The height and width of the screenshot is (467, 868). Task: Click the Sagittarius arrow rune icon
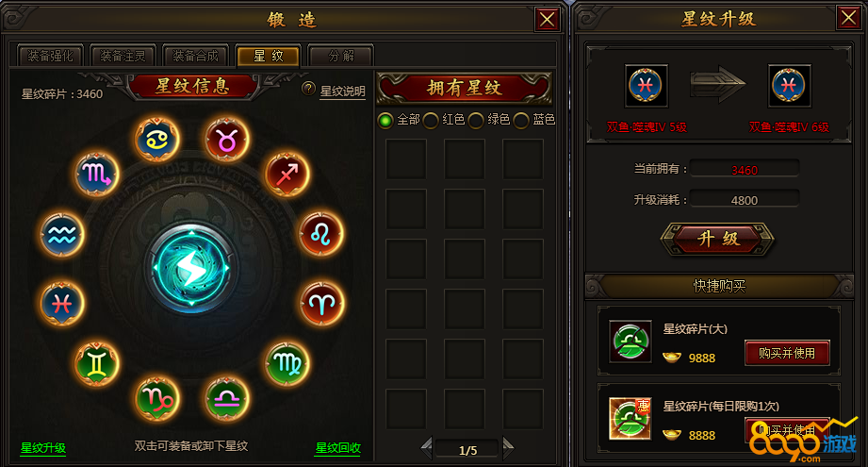(x=287, y=174)
